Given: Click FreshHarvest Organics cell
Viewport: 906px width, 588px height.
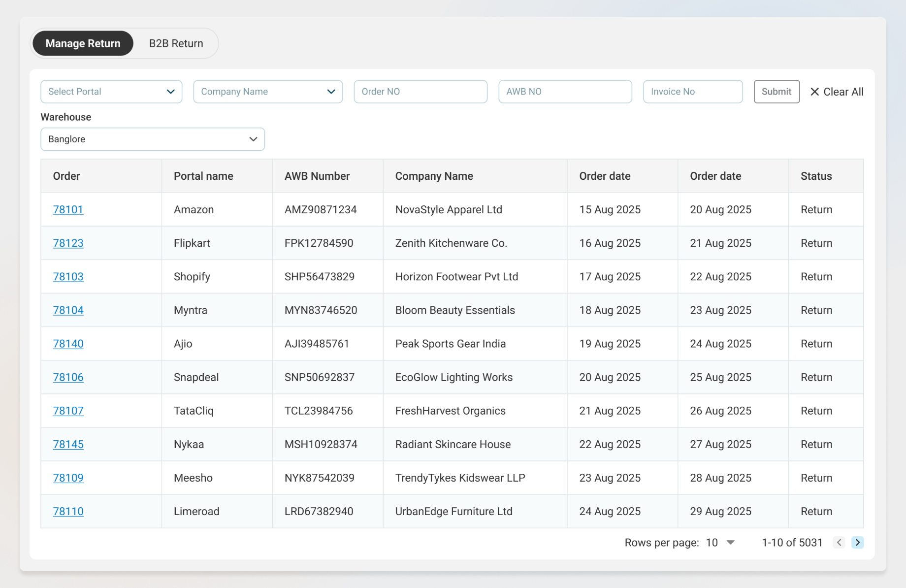Looking at the screenshot, I should pyautogui.click(x=475, y=411).
